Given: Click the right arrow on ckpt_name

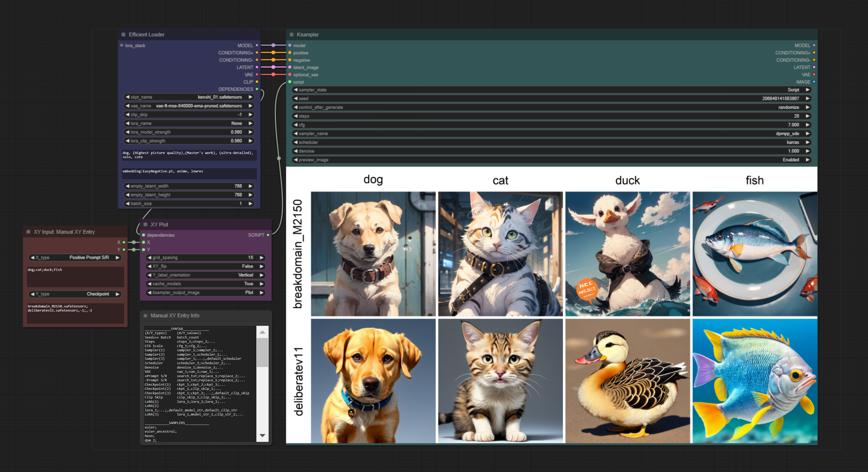Looking at the screenshot, I should (x=250, y=97).
